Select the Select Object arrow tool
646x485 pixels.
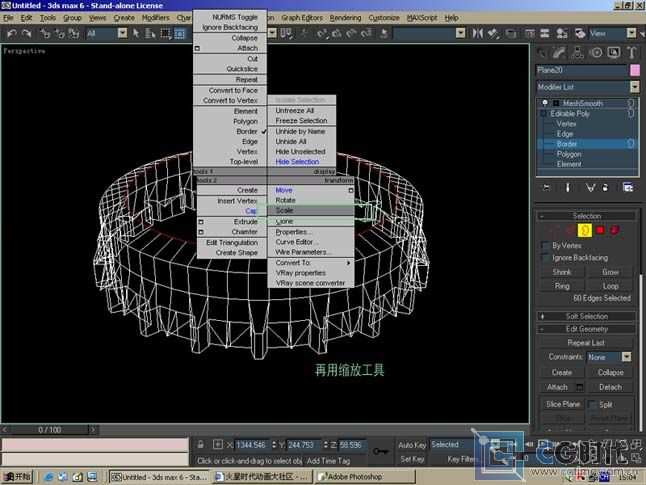coord(136,33)
